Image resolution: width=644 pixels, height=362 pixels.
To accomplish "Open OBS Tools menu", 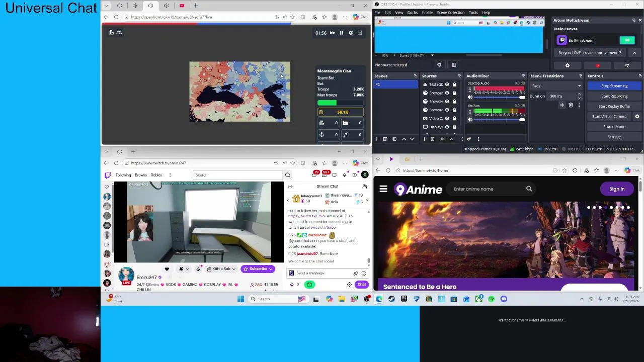I will (473, 13).
